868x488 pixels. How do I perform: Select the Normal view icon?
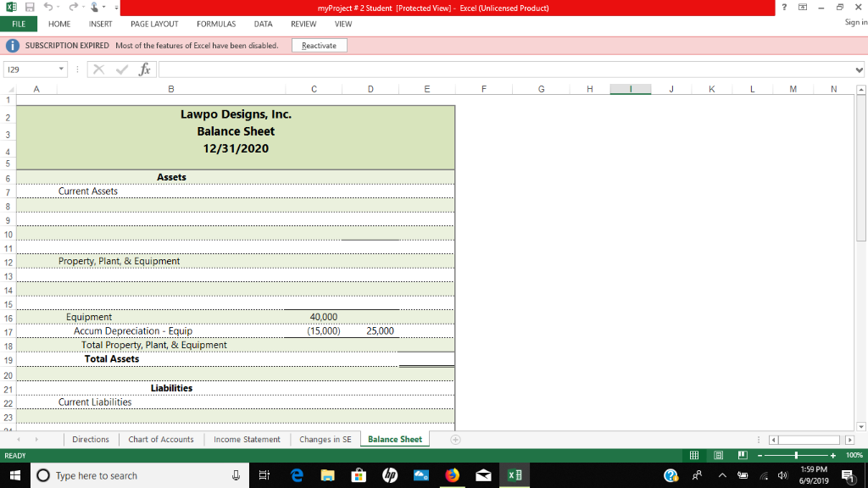(x=694, y=455)
